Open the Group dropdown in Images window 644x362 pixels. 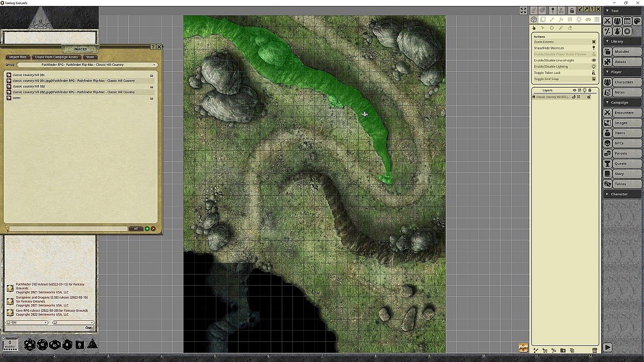tap(87, 65)
